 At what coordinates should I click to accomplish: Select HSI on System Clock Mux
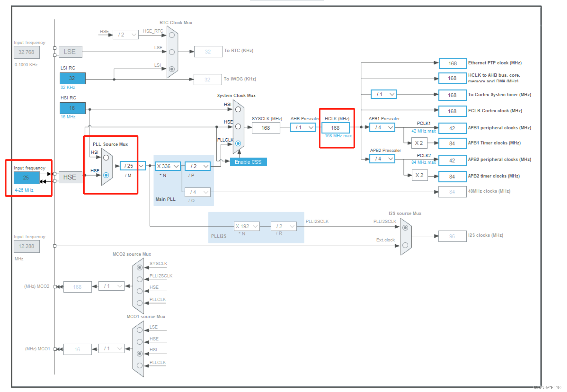238,110
